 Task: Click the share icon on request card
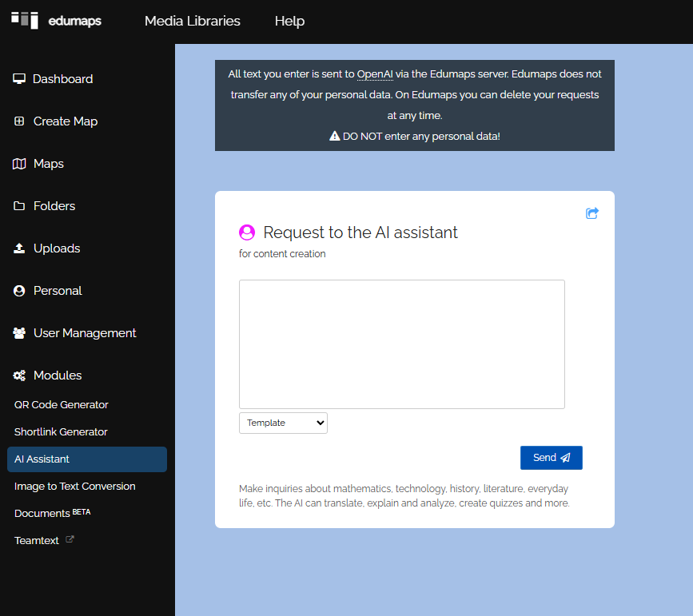click(x=592, y=213)
